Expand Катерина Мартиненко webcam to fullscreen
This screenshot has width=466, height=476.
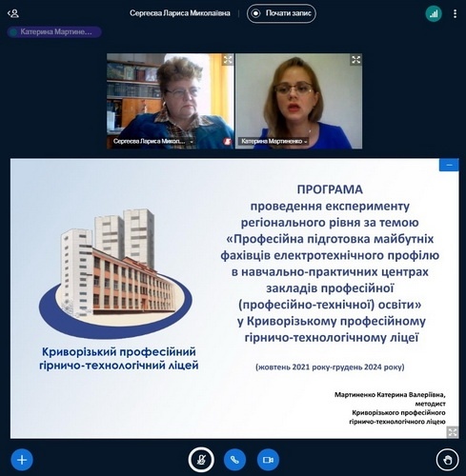pos(356,60)
